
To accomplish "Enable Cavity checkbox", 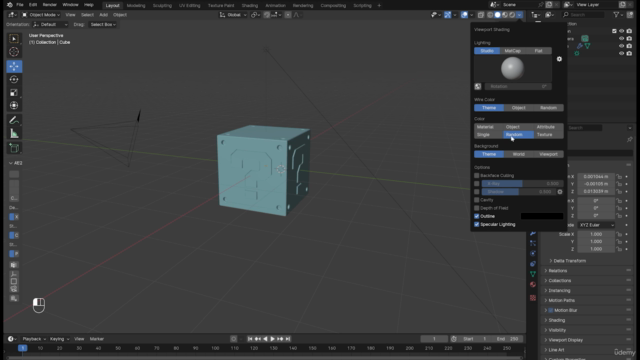I will click(x=476, y=200).
